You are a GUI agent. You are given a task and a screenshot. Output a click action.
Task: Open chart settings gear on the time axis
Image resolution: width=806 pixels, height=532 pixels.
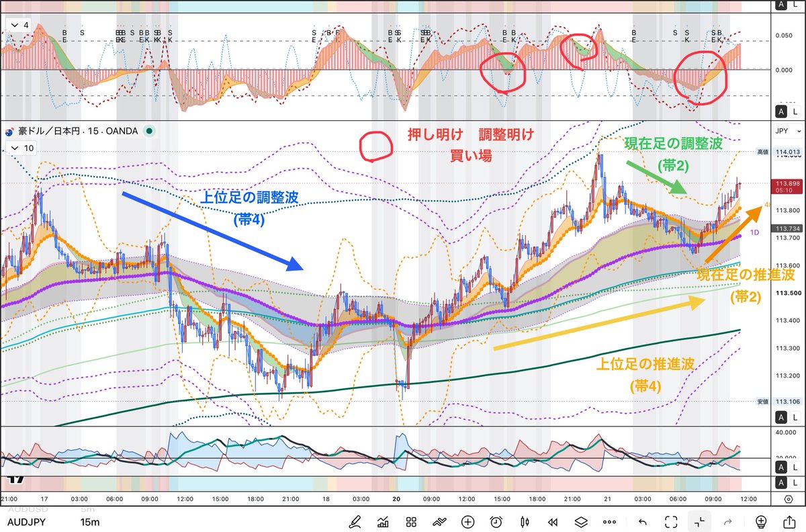point(789,499)
